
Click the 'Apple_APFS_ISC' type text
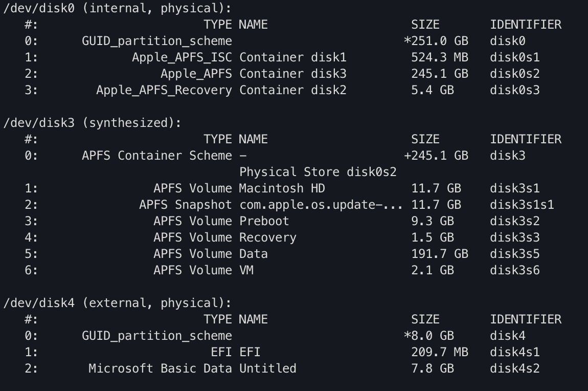click(182, 57)
